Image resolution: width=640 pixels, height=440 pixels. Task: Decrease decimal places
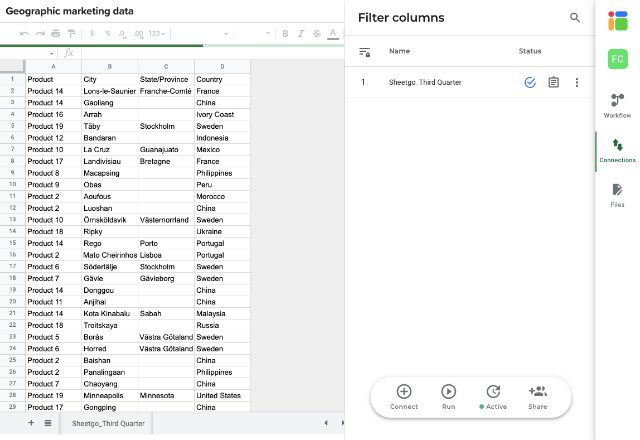pos(122,34)
